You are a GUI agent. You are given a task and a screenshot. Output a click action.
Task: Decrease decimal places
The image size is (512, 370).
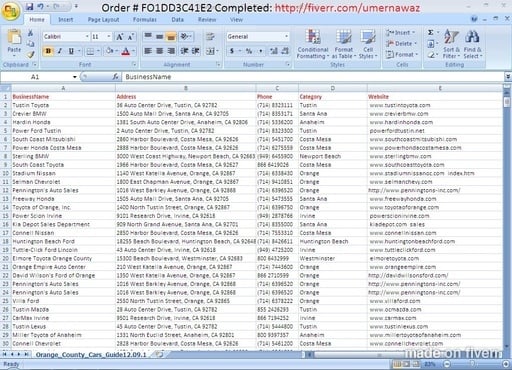(x=285, y=51)
